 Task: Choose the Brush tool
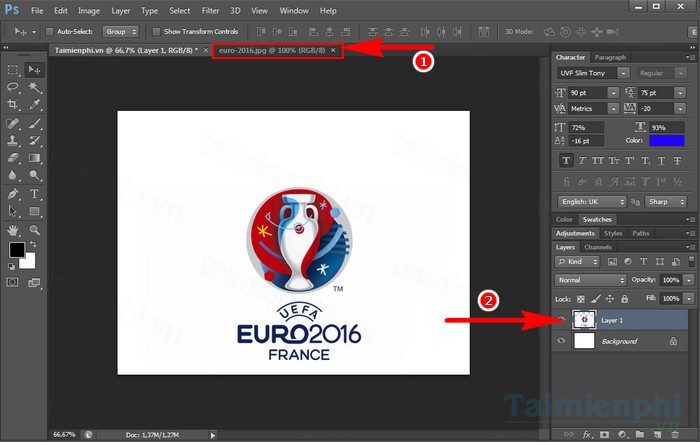[34, 123]
